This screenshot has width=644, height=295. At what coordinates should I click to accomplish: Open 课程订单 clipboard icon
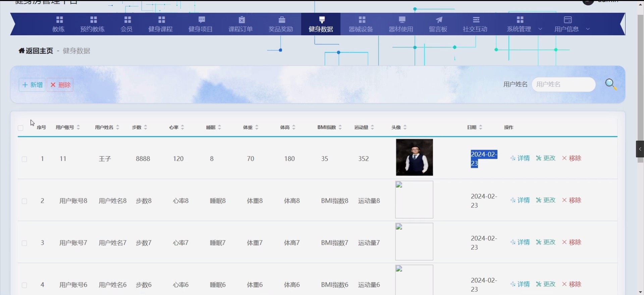tap(241, 20)
